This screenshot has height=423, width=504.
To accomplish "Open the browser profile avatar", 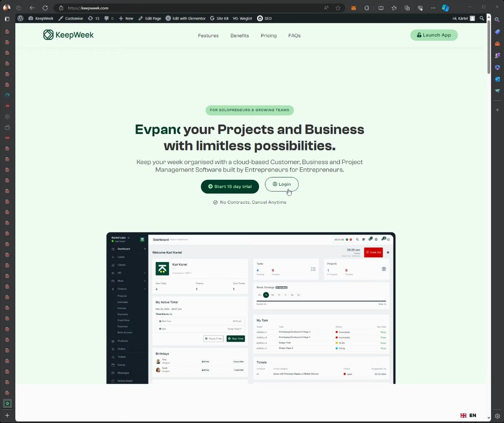I will [7, 7].
